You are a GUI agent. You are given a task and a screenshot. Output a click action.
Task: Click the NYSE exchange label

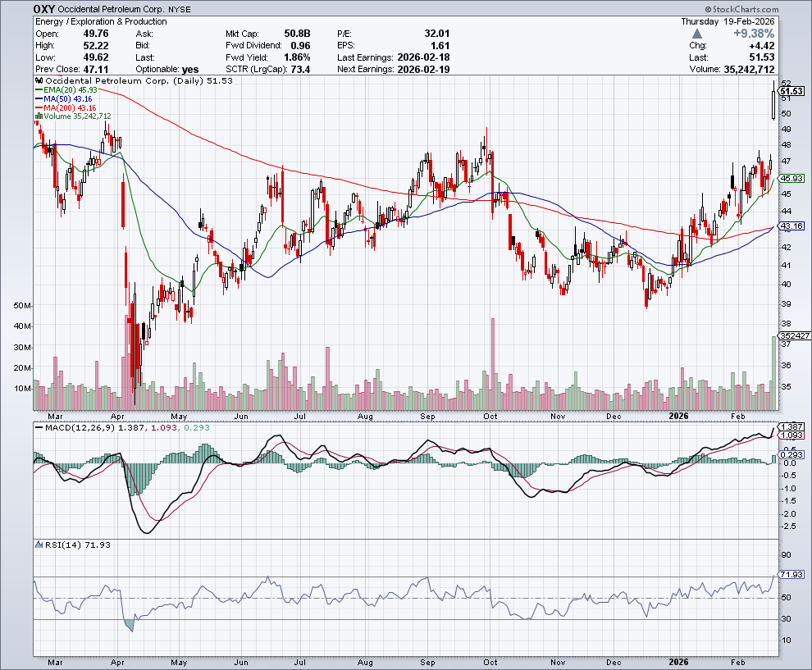point(179,10)
